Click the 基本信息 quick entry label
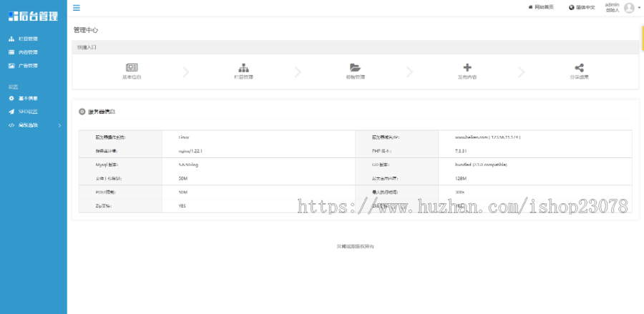The image size is (644, 314). [132, 77]
